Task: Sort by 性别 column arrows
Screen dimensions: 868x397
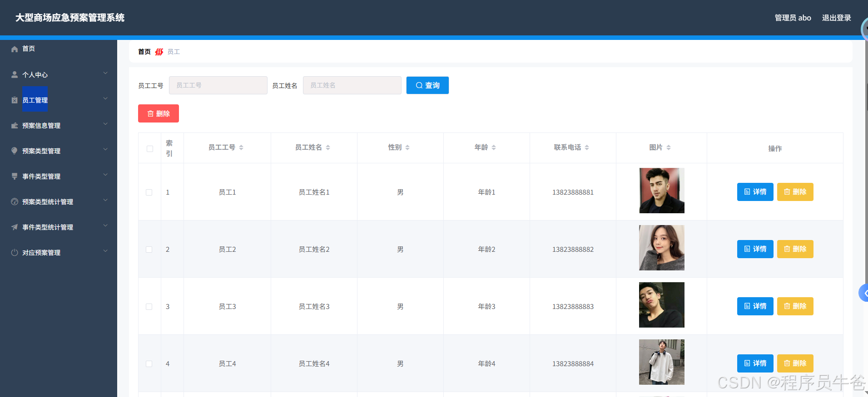Action: [x=407, y=147]
